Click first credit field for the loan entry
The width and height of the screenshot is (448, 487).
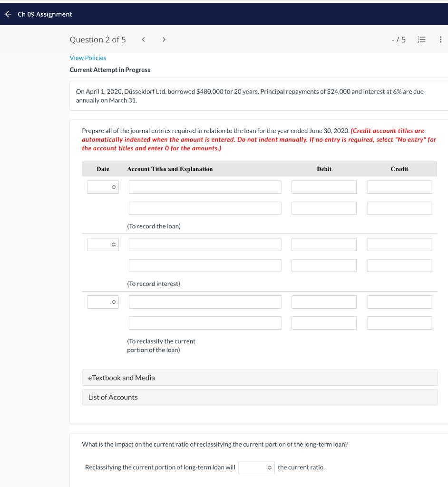coord(399,187)
